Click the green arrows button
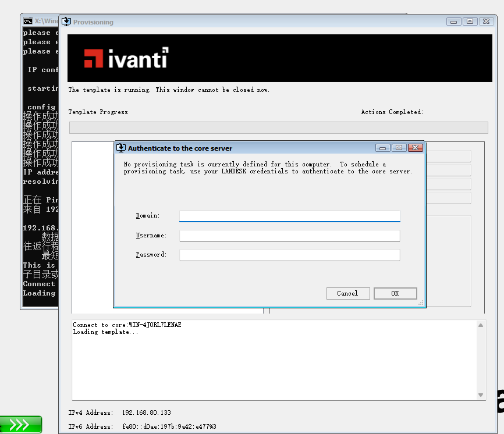Image resolution: width=504 pixels, height=434 pixels. [x=21, y=425]
